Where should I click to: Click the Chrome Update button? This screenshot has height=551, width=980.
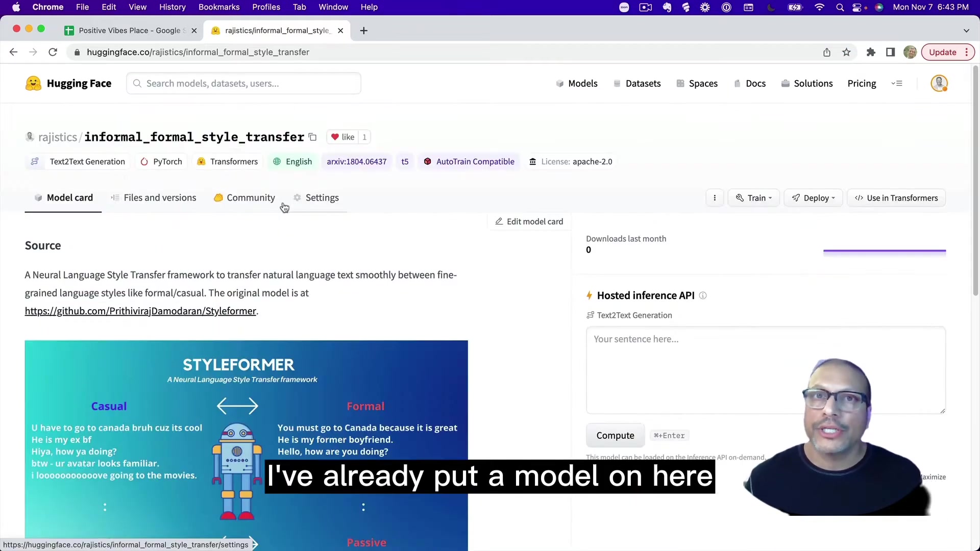click(x=948, y=52)
